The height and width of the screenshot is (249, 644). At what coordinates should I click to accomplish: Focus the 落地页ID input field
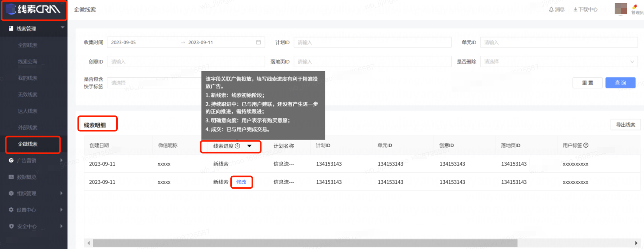pos(372,62)
